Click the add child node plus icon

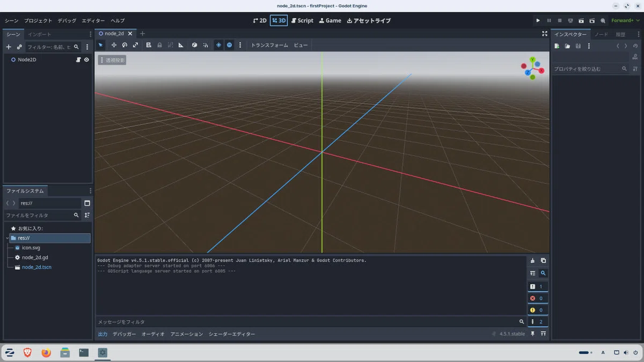point(9,47)
